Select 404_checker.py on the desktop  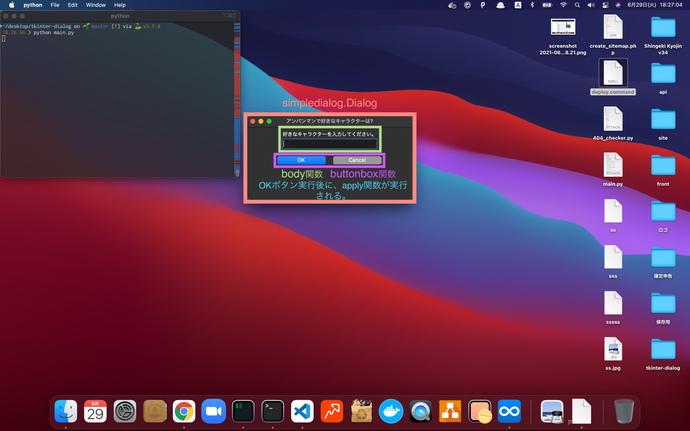[x=613, y=123]
